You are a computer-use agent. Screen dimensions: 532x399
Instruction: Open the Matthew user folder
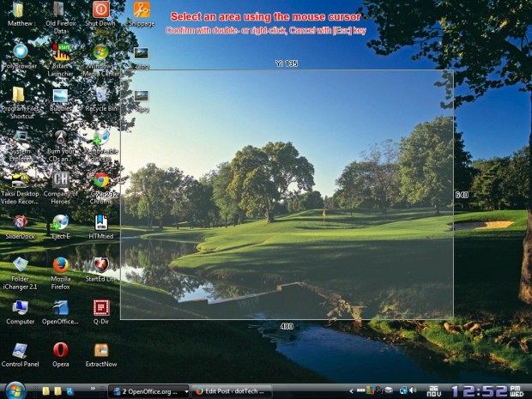(19, 11)
